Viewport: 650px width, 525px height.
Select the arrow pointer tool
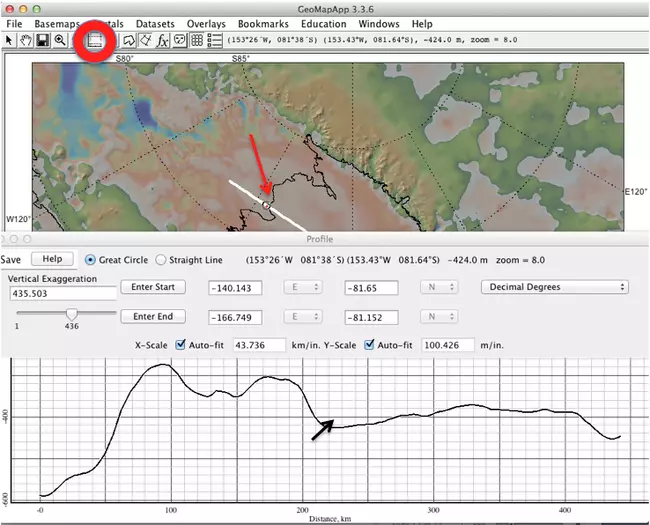10,41
